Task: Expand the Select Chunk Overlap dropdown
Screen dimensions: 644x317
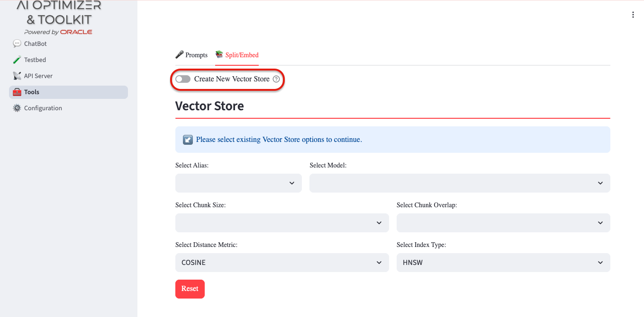Action: point(503,223)
